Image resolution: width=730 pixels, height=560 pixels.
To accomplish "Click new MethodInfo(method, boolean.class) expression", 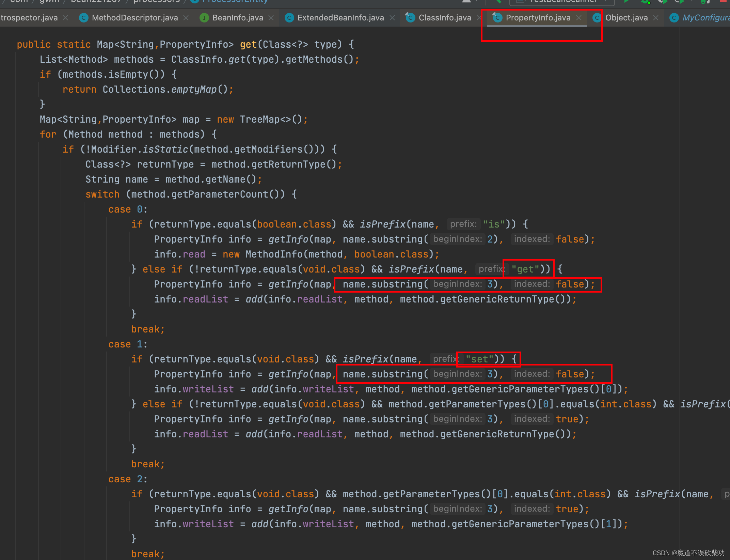I will [328, 254].
